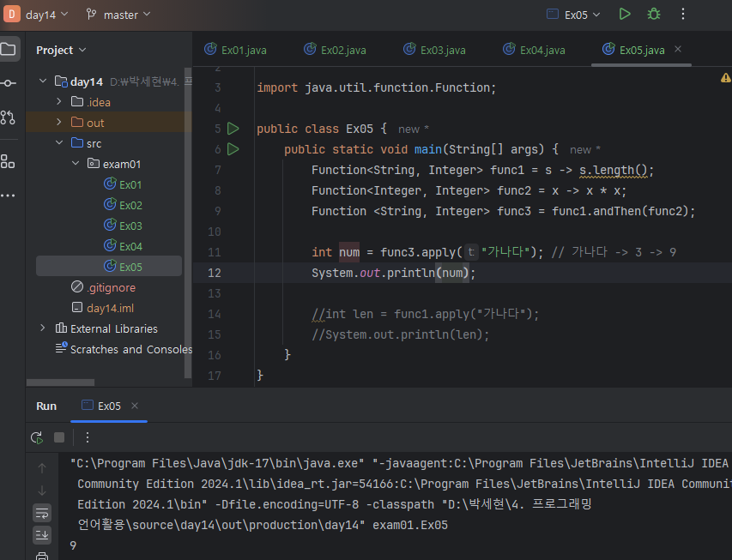Open the Ex05 run configuration dropdown
Screen dimensions: 732x560
pyautogui.click(x=573, y=15)
